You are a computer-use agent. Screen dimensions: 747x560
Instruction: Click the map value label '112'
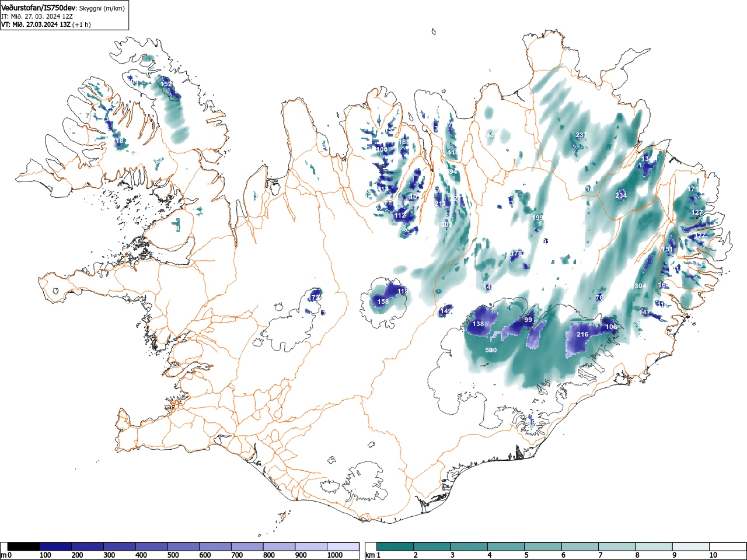click(400, 216)
